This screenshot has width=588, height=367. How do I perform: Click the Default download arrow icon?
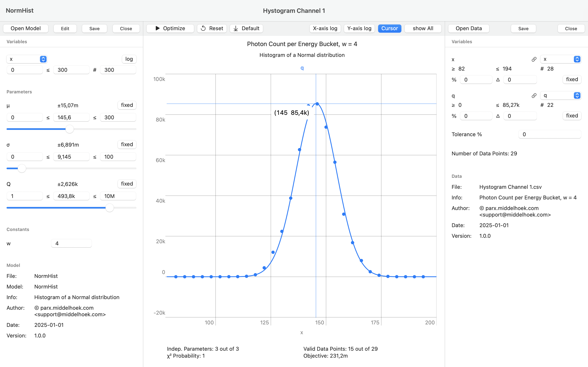(236, 28)
